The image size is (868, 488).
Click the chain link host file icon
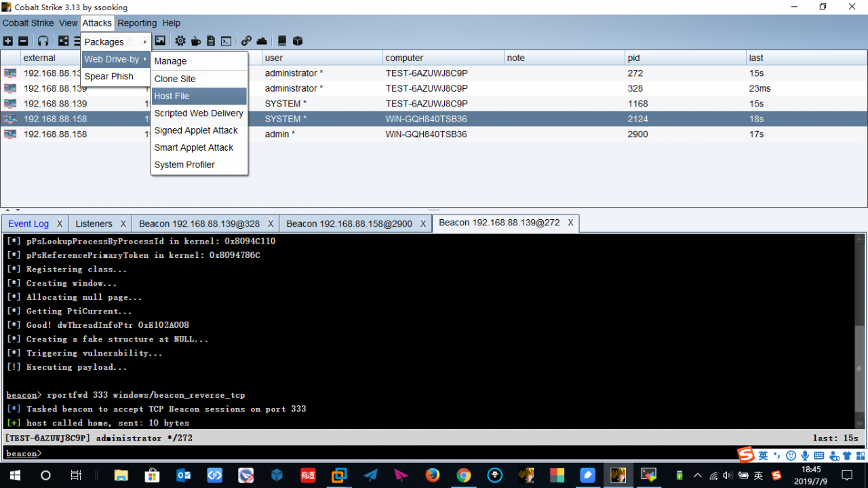pos(246,41)
